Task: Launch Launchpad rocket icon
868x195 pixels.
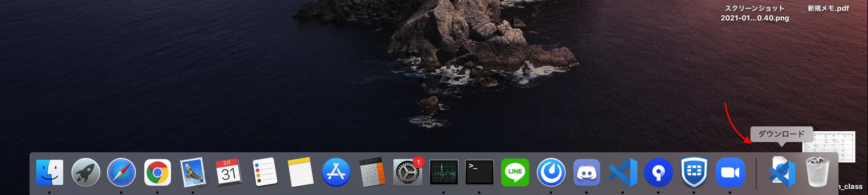Action: 86,172
